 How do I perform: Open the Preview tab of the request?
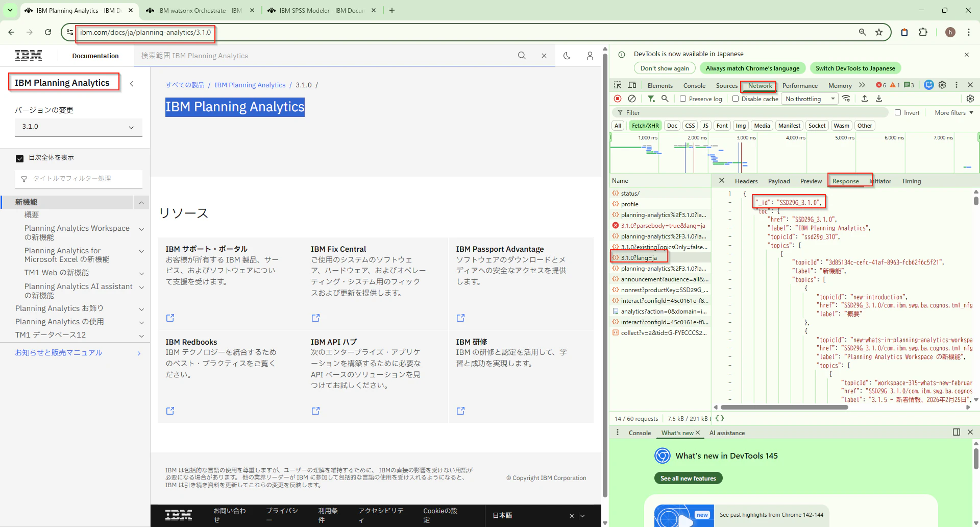811,181
